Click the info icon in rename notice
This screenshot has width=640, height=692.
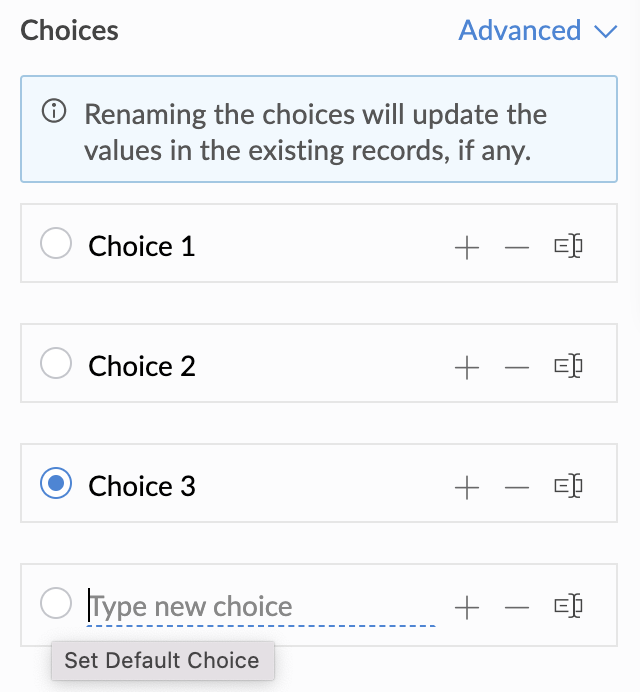(54, 111)
